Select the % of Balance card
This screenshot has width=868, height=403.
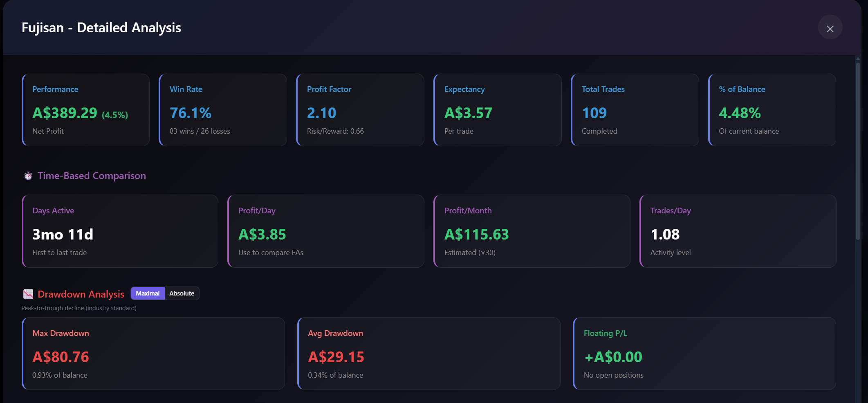pyautogui.click(x=772, y=110)
